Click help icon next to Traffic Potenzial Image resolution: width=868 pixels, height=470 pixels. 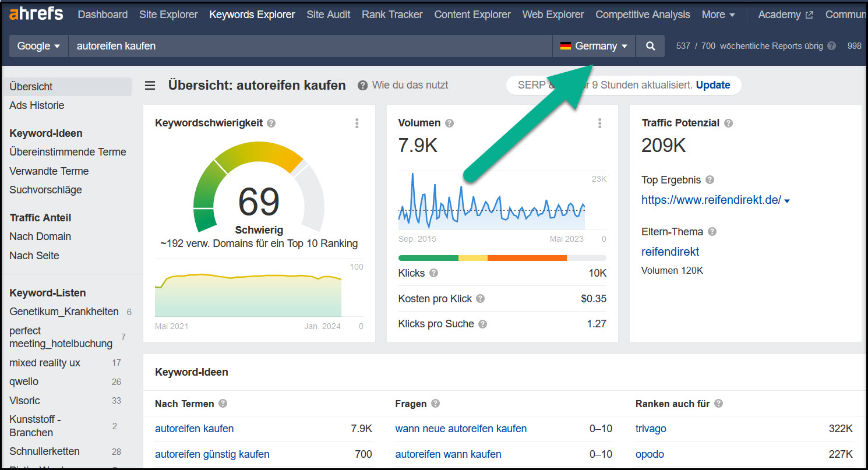[728, 123]
